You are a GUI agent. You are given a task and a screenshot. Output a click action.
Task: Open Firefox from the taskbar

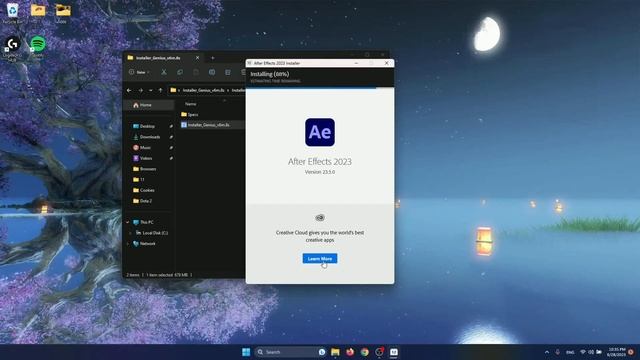click(350, 352)
